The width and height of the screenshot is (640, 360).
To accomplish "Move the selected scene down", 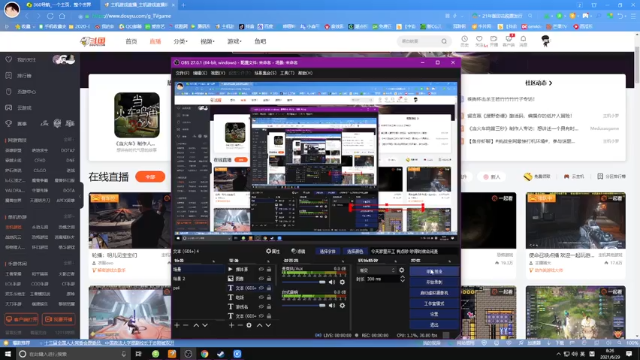I will (x=205, y=325).
